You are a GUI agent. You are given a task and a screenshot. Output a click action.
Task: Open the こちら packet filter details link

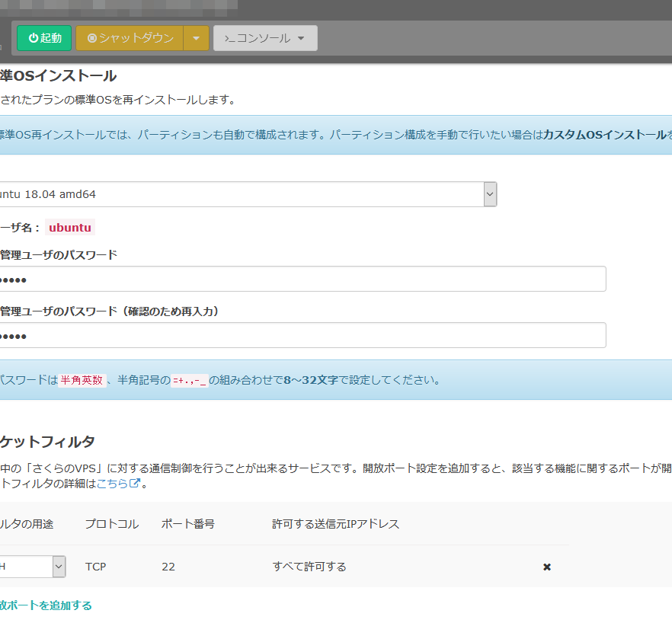pyautogui.click(x=112, y=483)
